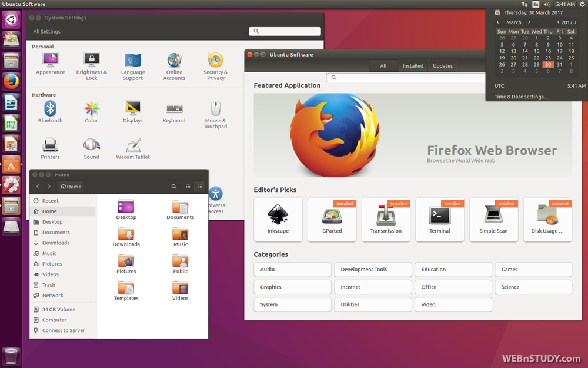Open the Office category
The height and width of the screenshot is (368, 588).
[453, 287]
